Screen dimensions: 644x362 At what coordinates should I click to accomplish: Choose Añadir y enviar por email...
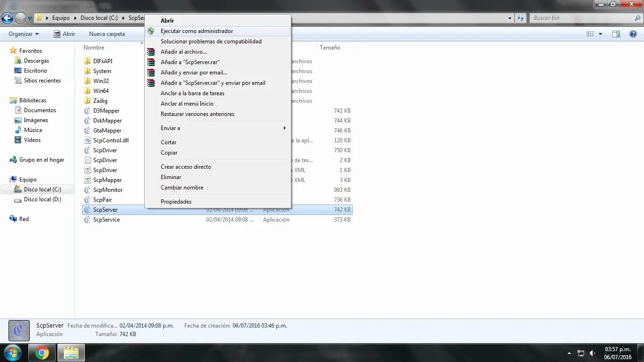click(x=218, y=73)
